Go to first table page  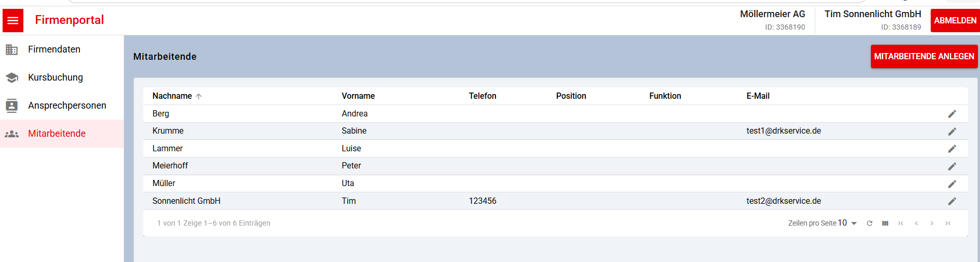[x=901, y=223]
